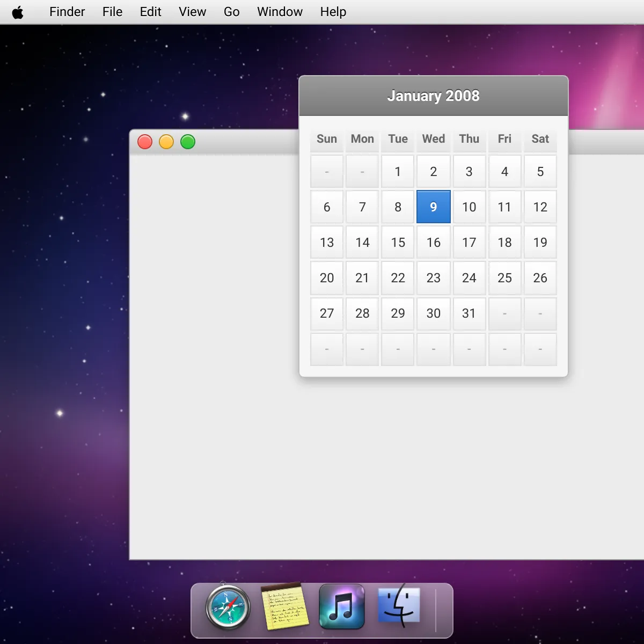The image size is (644, 644).
Task: Select Saturday the 19th
Action: point(540,243)
